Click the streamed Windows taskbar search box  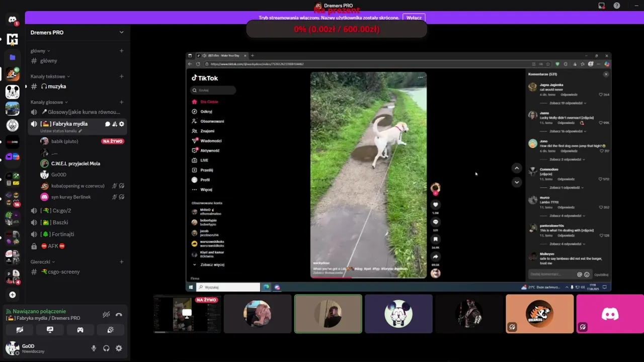[x=228, y=287]
